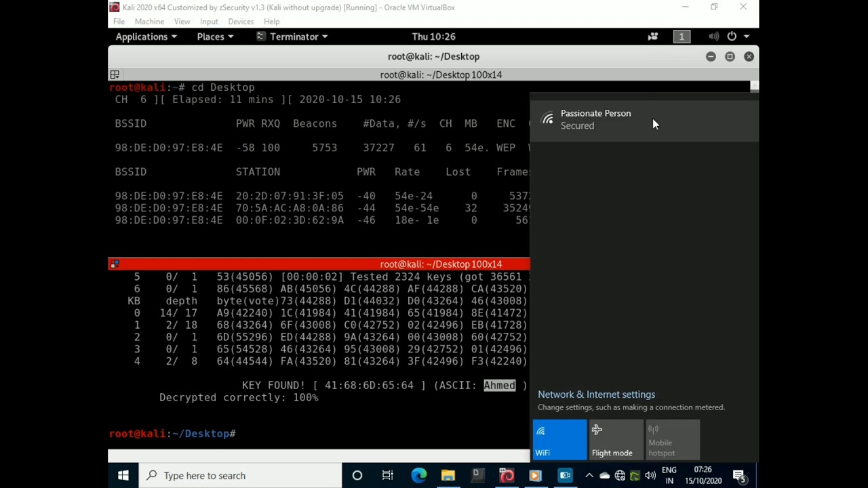Click the WEP encryption value
This screenshot has height=488, width=868.
pyautogui.click(x=506, y=148)
